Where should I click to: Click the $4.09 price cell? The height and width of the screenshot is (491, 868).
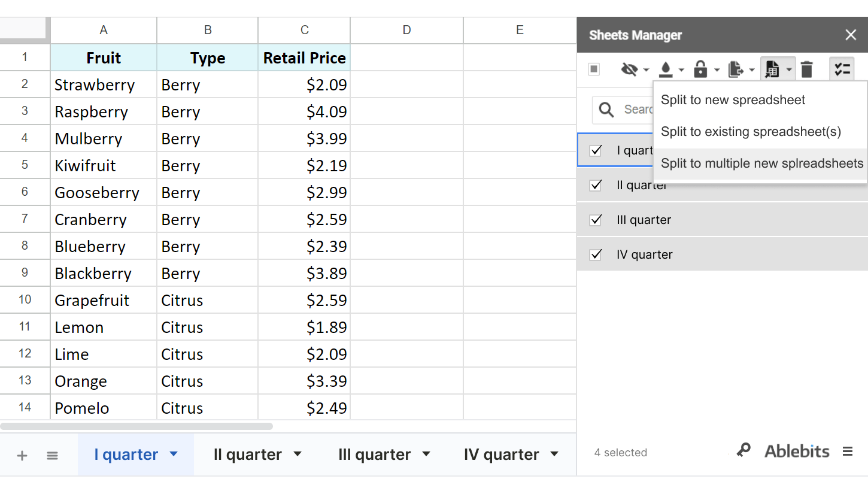tap(305, 111)
